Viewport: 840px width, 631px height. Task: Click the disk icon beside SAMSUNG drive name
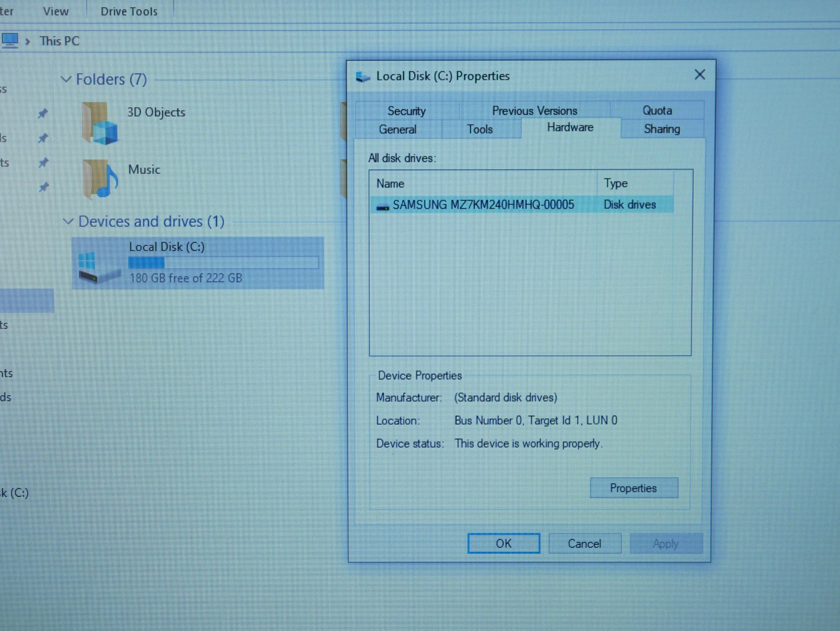(x=383, y=206)
